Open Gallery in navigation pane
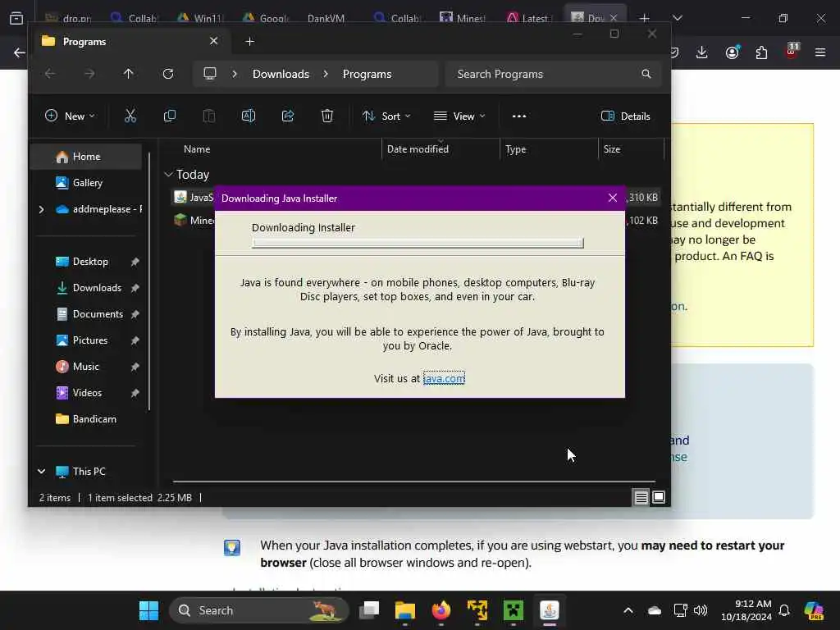The height and width of the screenshot is (630, 840). tap(87, 183)
